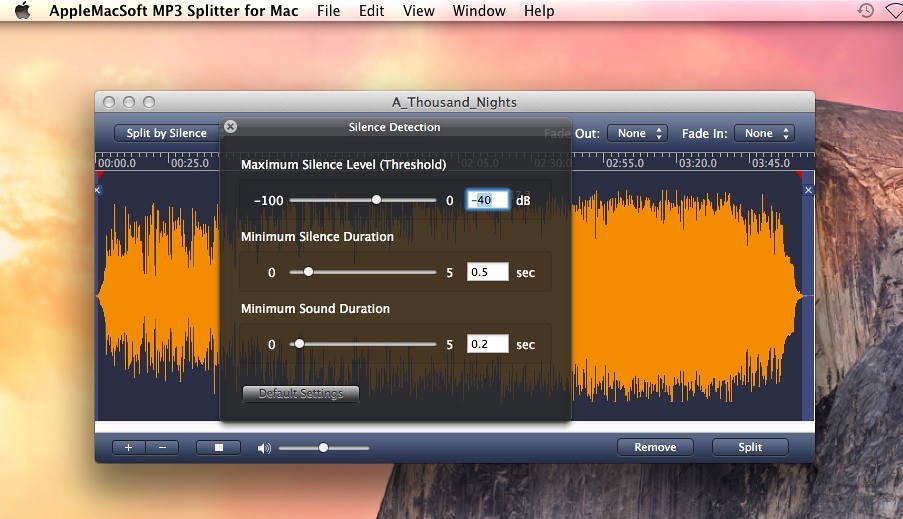Close the Silence Detection panel
The width and height of the screenshot is (903, 519).
[230, 127]
